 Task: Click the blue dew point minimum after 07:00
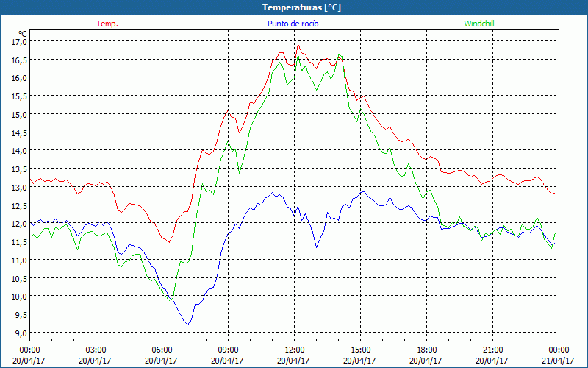[x=188, y=325]
